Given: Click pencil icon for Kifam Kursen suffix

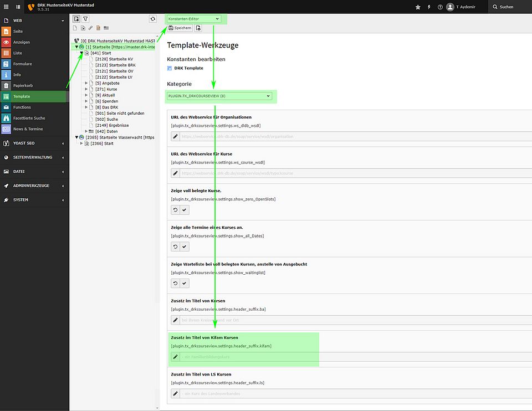Looking at the screenshot, I should [x=175, y=357].
